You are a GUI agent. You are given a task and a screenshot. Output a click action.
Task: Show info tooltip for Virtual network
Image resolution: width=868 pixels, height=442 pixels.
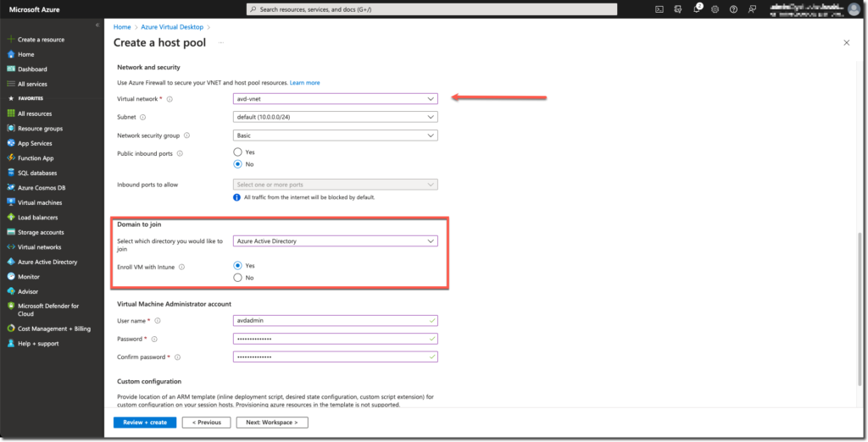[170, 99]
